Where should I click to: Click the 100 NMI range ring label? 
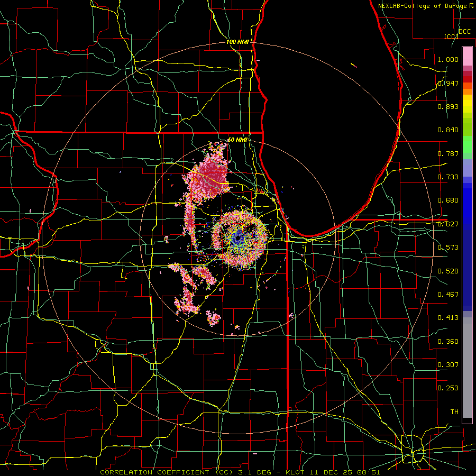click(237, 42)
